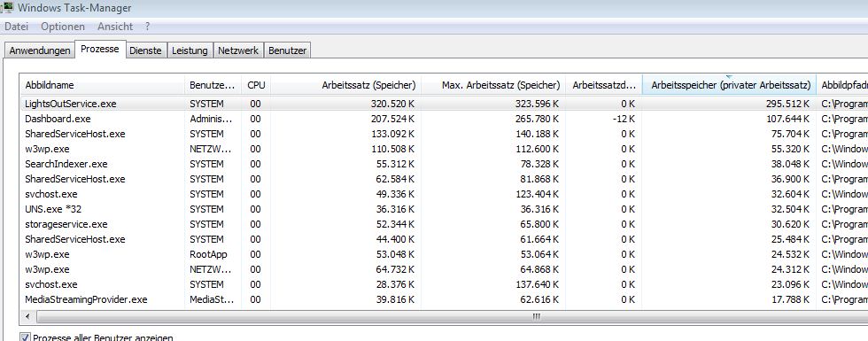Viewport: 868px width, 341px height.
Task: Click the 123.404 K max working set value
Action: tap(536, 194)
